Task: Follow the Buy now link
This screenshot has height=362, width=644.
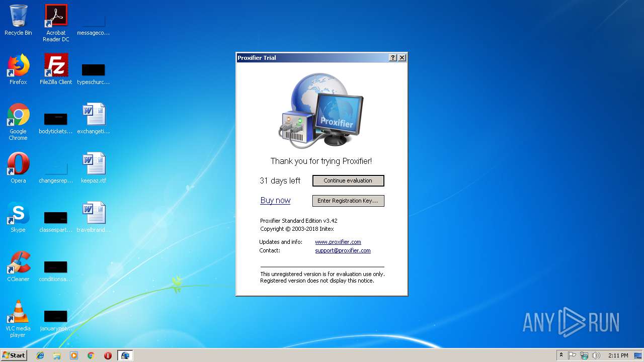Action: click(275, 200)
